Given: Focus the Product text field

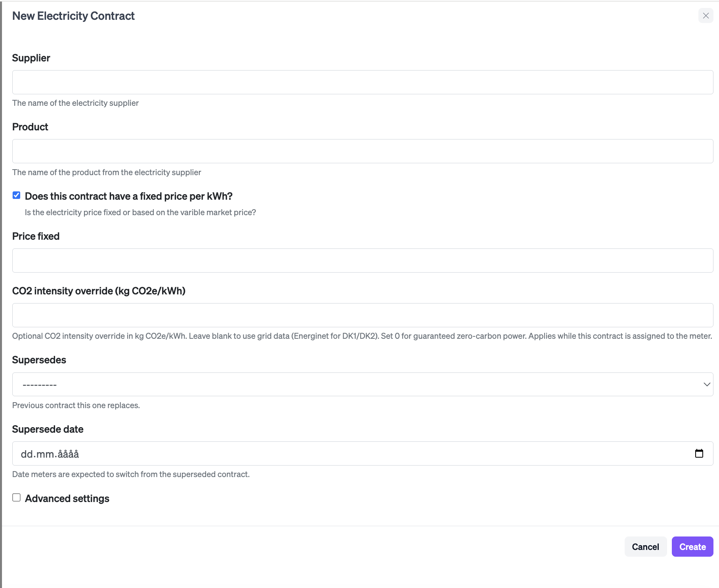Looking at the screenshot, I should click(363, 151).
